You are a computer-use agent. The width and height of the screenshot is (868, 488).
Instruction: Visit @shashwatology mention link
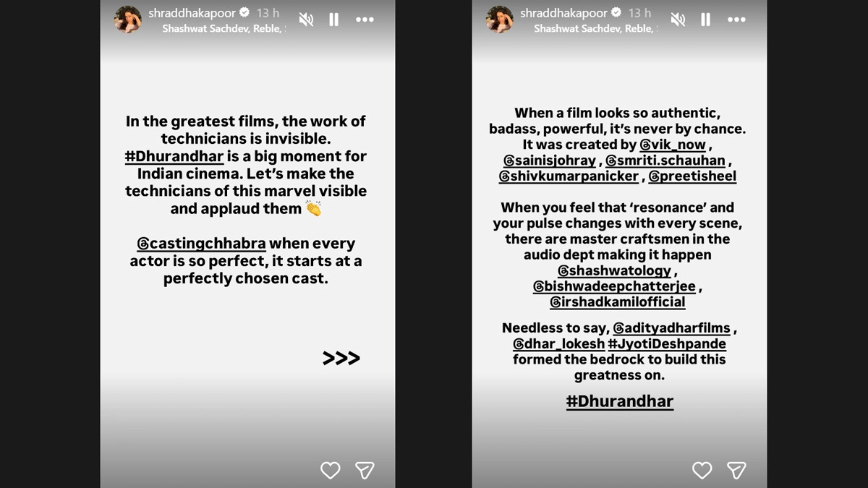coord(616,271)
